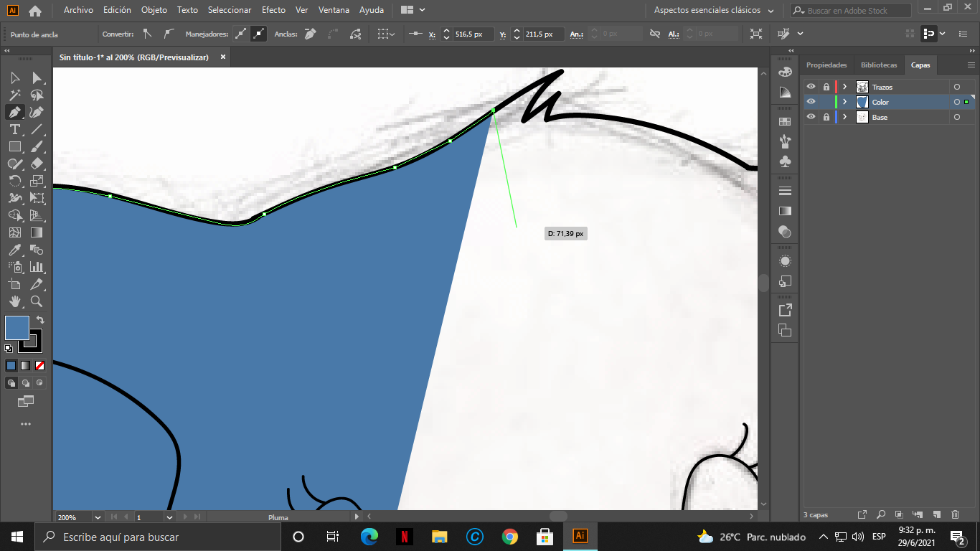
Task: Open Netflix from the taskbar
Action: coord(405,536)
